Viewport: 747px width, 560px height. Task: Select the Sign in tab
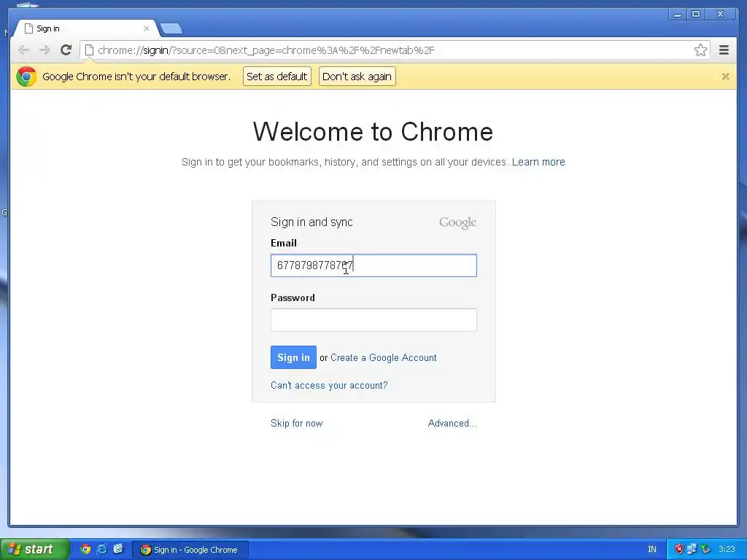click(86, 28)
